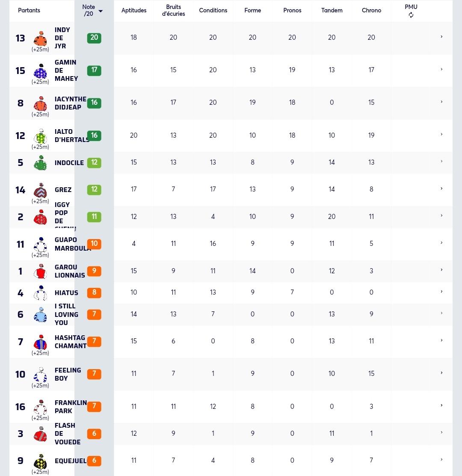
Task: Click the orange jockey silk of Indy De Jyr
Action: coord(40,38)
